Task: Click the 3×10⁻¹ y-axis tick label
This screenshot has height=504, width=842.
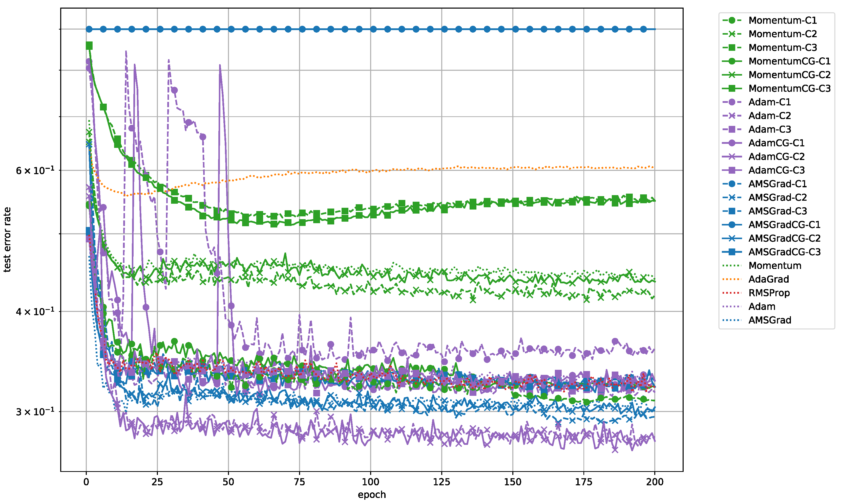Action: pyautogui.click(x=35, y=412)
